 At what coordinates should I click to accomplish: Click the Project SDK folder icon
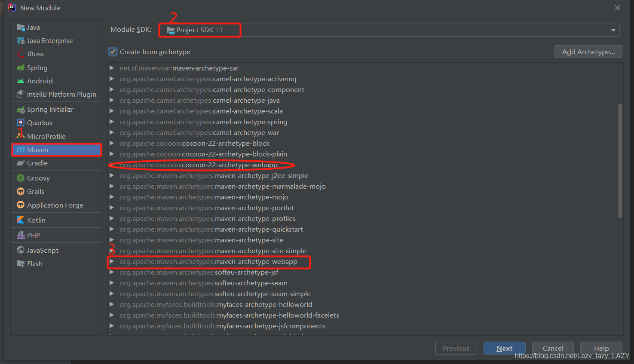171,30
